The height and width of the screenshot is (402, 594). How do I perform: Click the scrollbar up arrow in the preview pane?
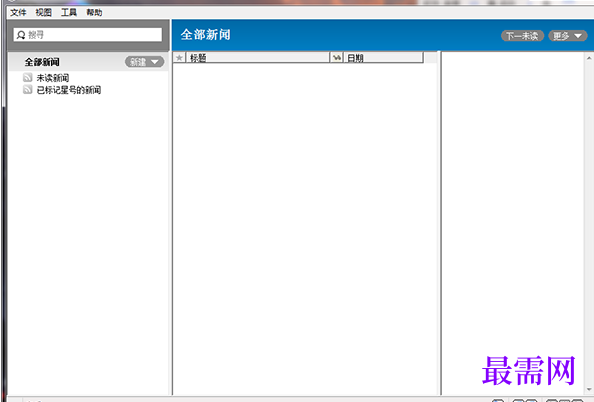[x=589, y=58]
